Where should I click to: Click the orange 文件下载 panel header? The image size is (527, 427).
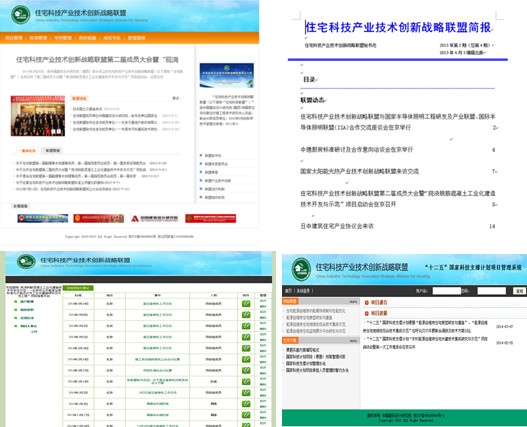[290, 341]
